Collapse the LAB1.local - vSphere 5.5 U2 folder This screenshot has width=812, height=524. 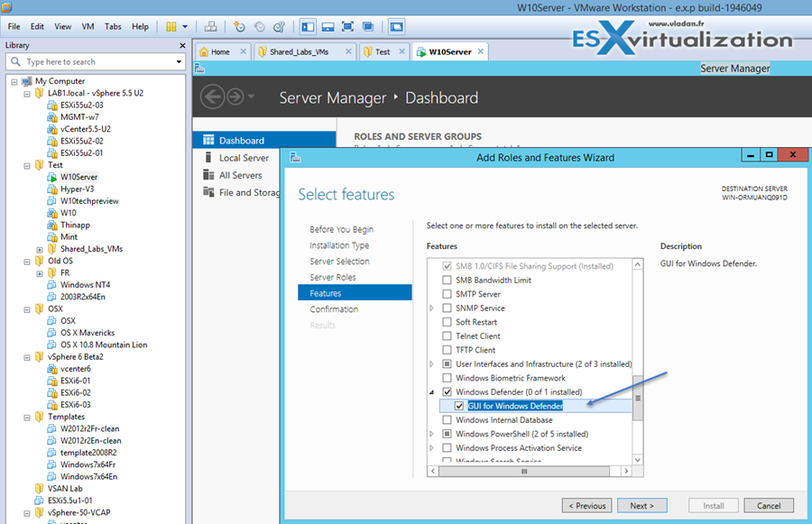pos(27,94)
